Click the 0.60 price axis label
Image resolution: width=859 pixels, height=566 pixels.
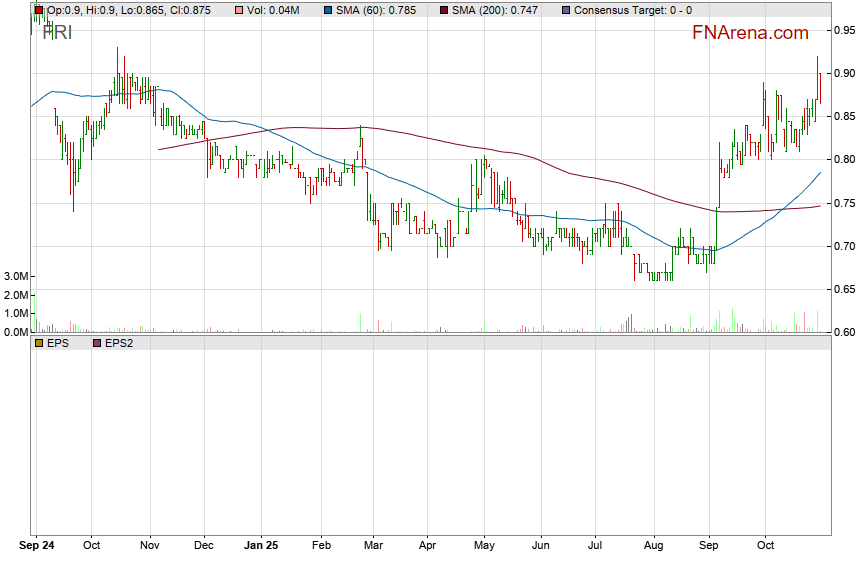[x=845, y=332]
